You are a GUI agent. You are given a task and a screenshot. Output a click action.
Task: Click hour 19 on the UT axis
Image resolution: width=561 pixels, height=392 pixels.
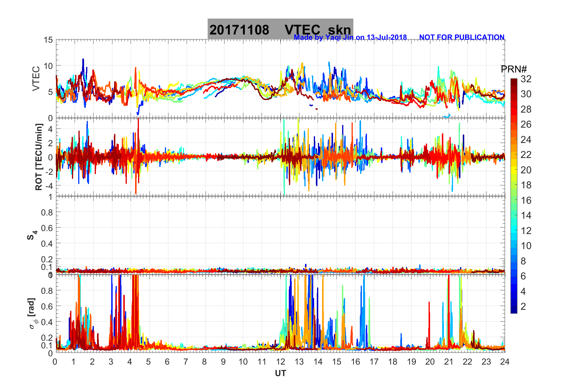411,362
